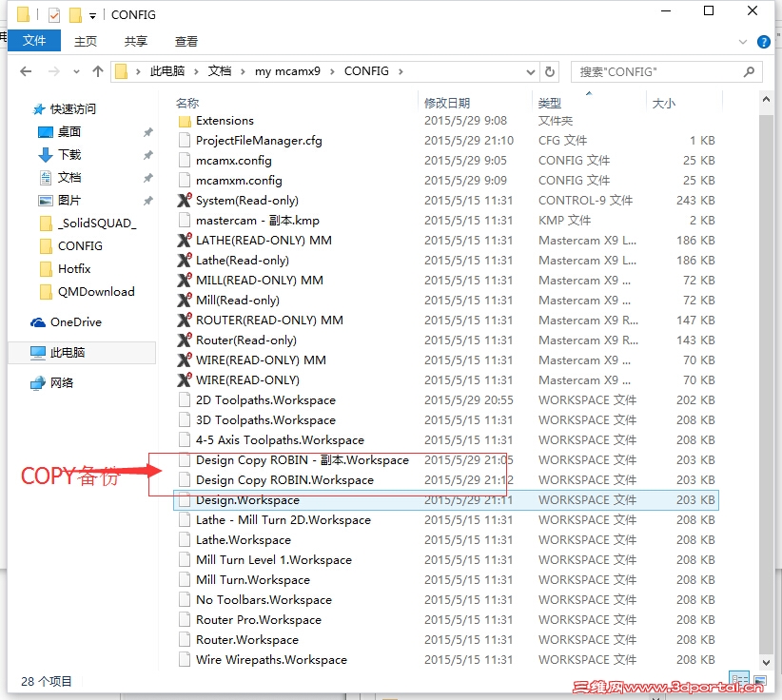Select Mill(Read-only) Mastercam icon
The width and height of the screenshot is (782, 700).
point(185,300)
